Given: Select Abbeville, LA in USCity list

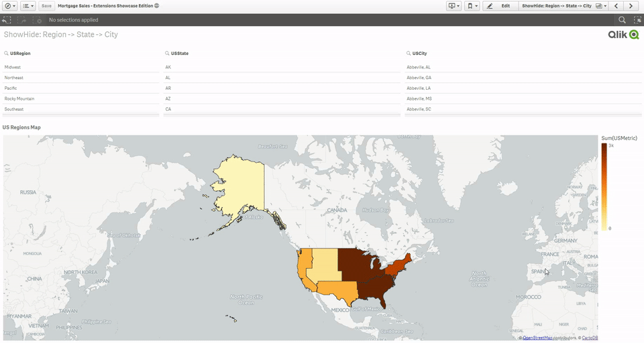Looking at the screenshot, I should [523, 88].
